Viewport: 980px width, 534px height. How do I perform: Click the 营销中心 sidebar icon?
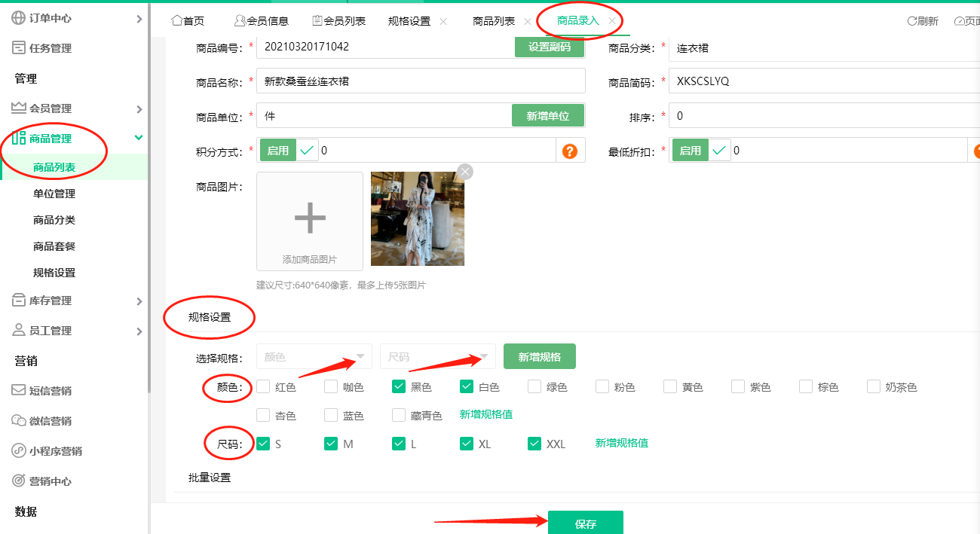[17, 481]
